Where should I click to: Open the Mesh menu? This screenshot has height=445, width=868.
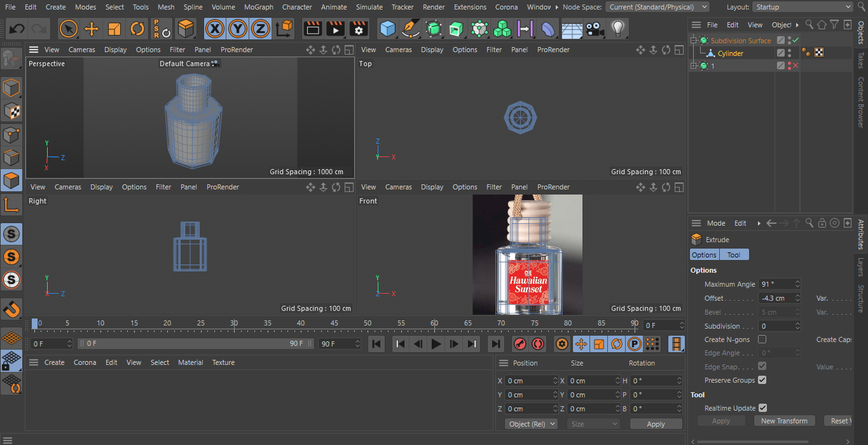[166, 7]
